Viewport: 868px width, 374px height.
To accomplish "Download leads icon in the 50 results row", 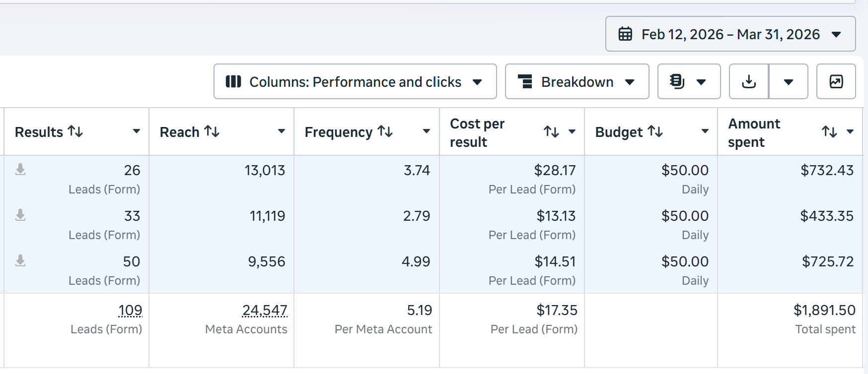I will pos(20,261).
